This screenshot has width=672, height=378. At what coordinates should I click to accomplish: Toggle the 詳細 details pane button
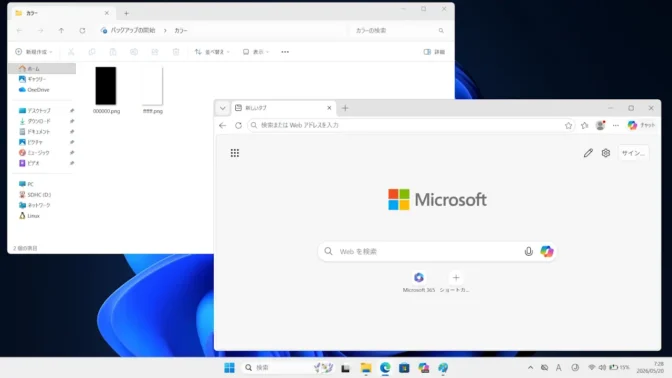point(434,52)
